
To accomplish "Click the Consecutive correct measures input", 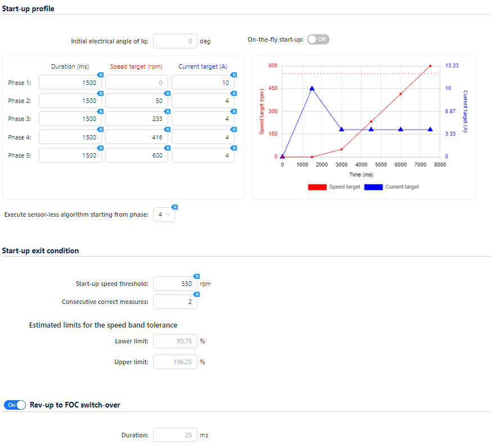I will click(x=174, y=302).
